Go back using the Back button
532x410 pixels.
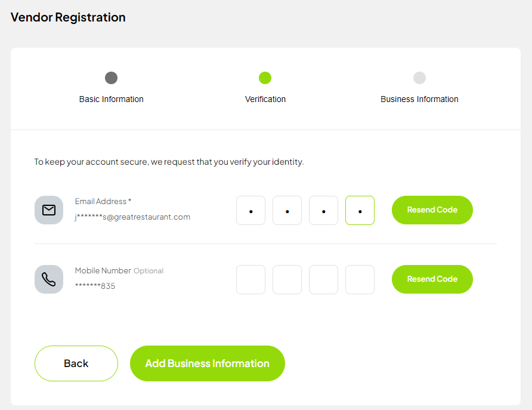tap(76, 363)
